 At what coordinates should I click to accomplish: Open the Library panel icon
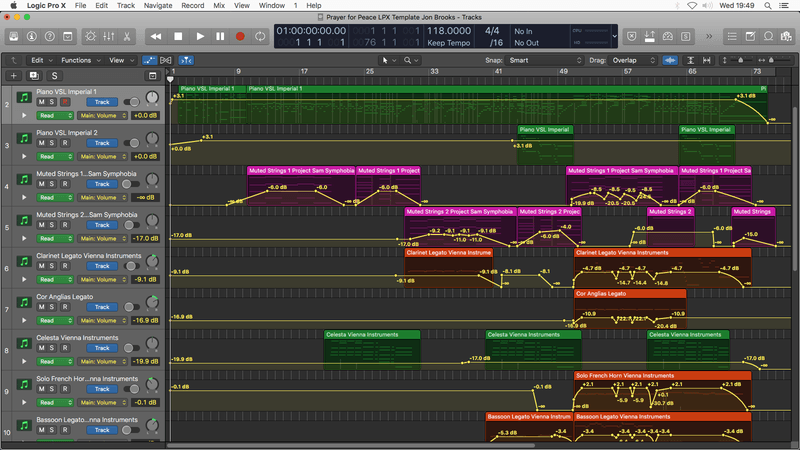pos(14,36)
